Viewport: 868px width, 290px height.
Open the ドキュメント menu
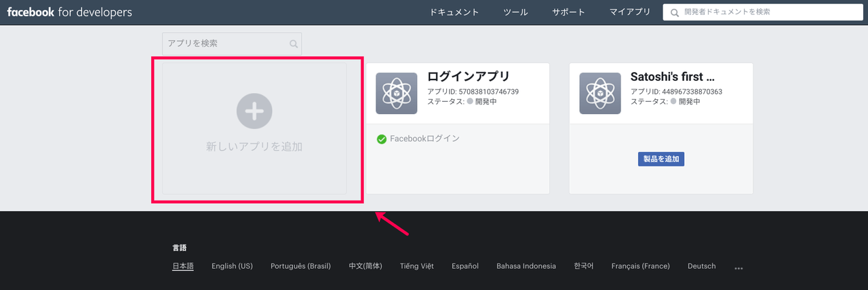click(x=454, y=12)
